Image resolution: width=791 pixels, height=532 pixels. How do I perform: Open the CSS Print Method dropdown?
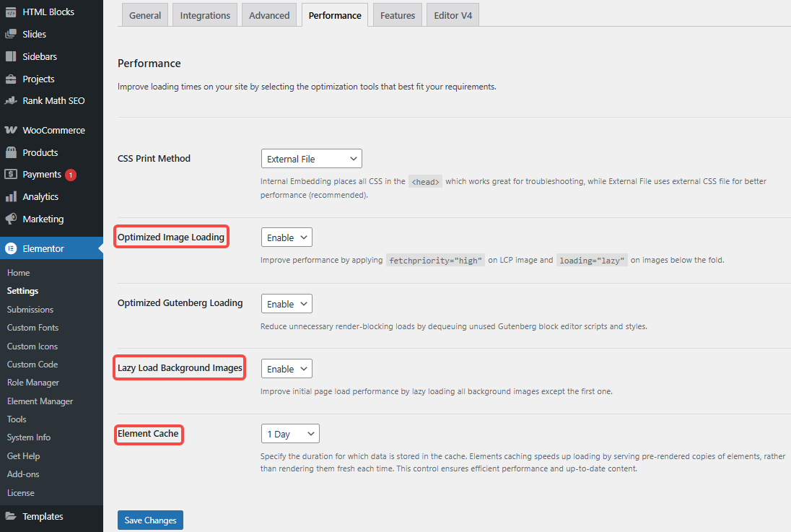coord(311,159)
